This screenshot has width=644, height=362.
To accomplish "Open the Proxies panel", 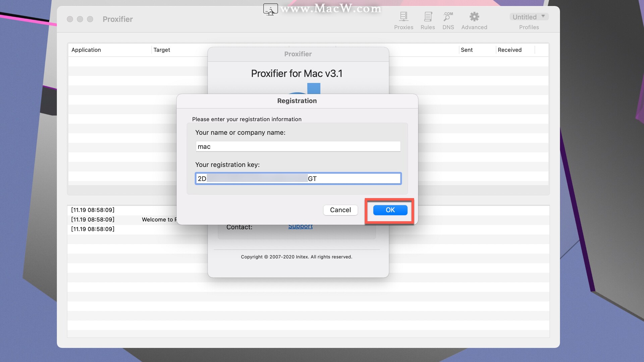I will [404, 20].
